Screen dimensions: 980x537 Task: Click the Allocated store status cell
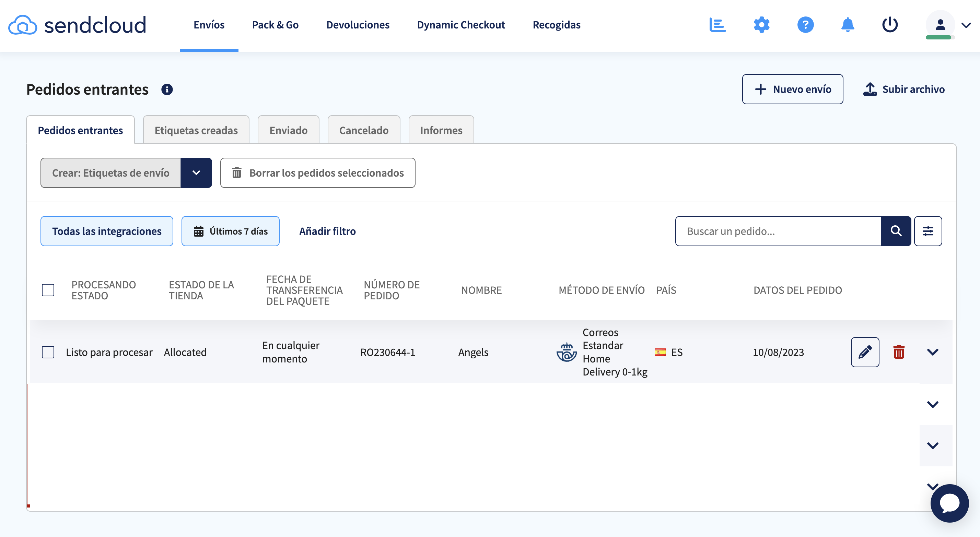pyautogui.click(x=185, y=352)
